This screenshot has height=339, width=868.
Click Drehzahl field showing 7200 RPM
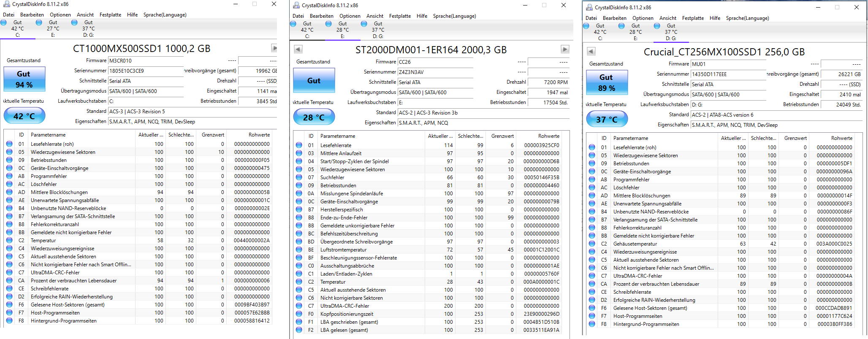click(548, 82)
